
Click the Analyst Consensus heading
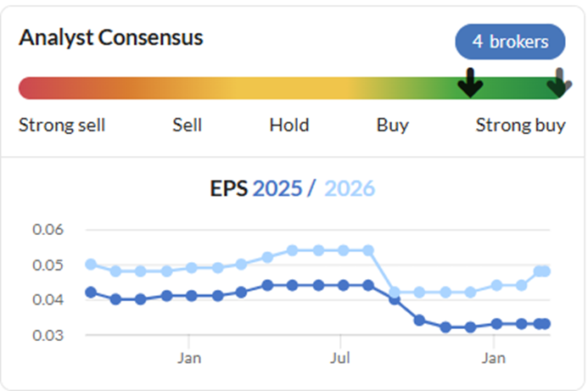pos(111,38)
